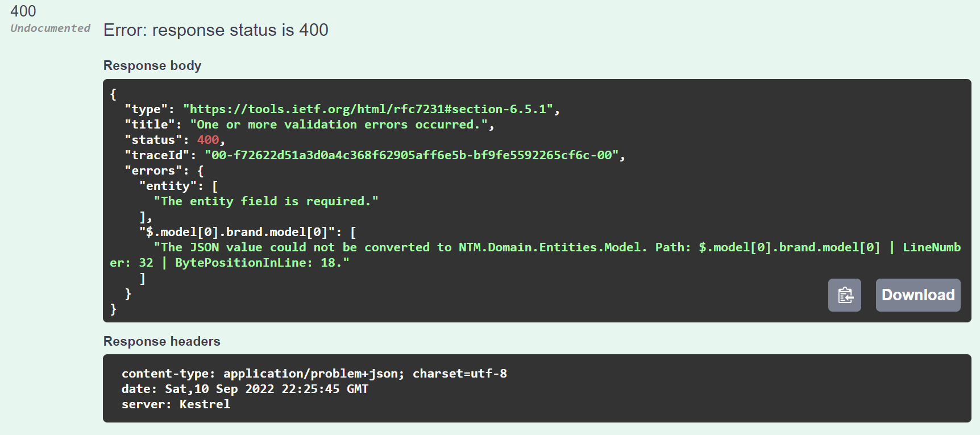Click the Response headers heading
This screenshot has width=980, height=435.
162,341
